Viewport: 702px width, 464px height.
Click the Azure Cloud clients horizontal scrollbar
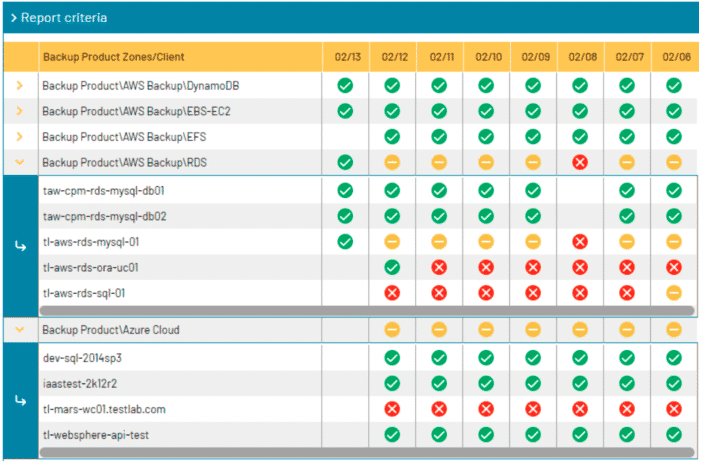[367, 452]
